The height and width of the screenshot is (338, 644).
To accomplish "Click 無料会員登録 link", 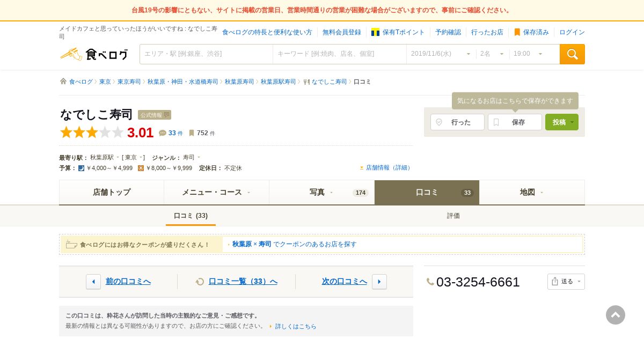I will 342,32.
